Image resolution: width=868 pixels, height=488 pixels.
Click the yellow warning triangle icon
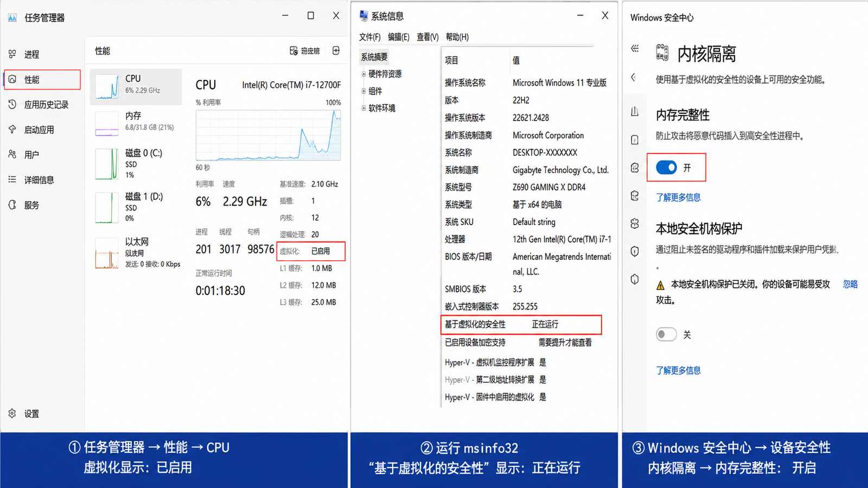[660, 285]
